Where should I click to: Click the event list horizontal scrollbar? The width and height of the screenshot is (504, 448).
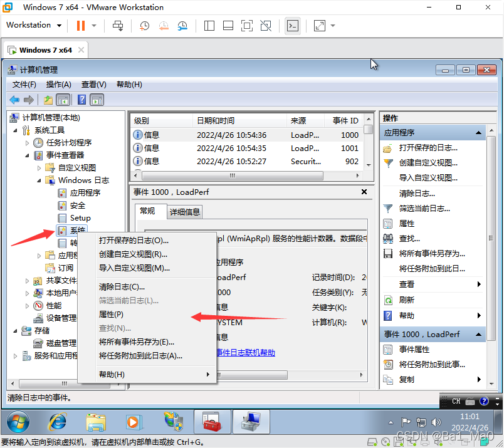click(232, 175)
